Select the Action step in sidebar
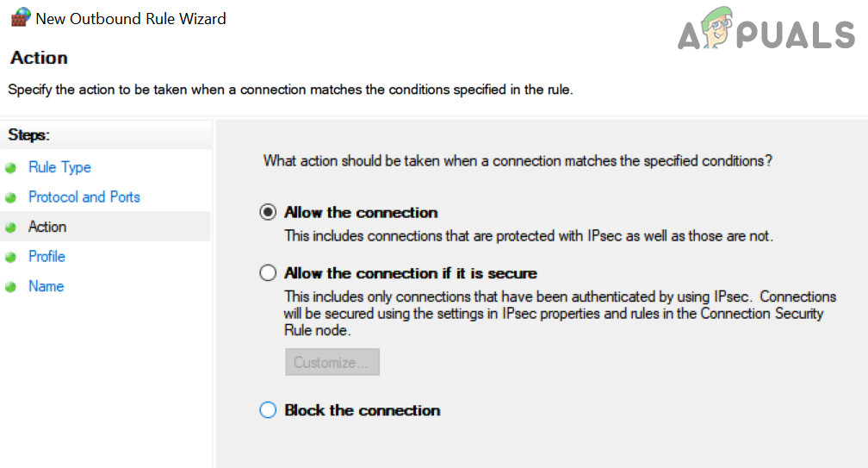 (x=47, y=227)
